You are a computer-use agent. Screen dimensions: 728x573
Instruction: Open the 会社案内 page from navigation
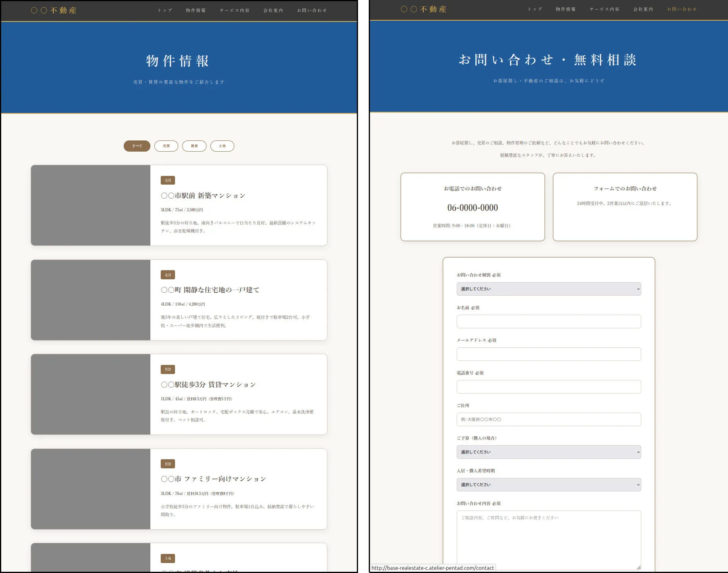click(x=273, y=11)
